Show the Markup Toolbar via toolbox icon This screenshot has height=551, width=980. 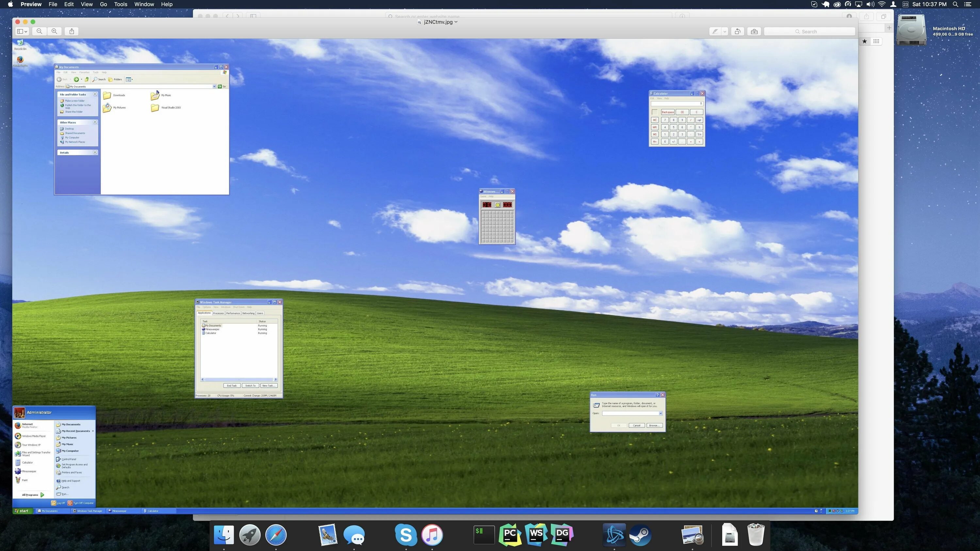click(x=754, y=32)
